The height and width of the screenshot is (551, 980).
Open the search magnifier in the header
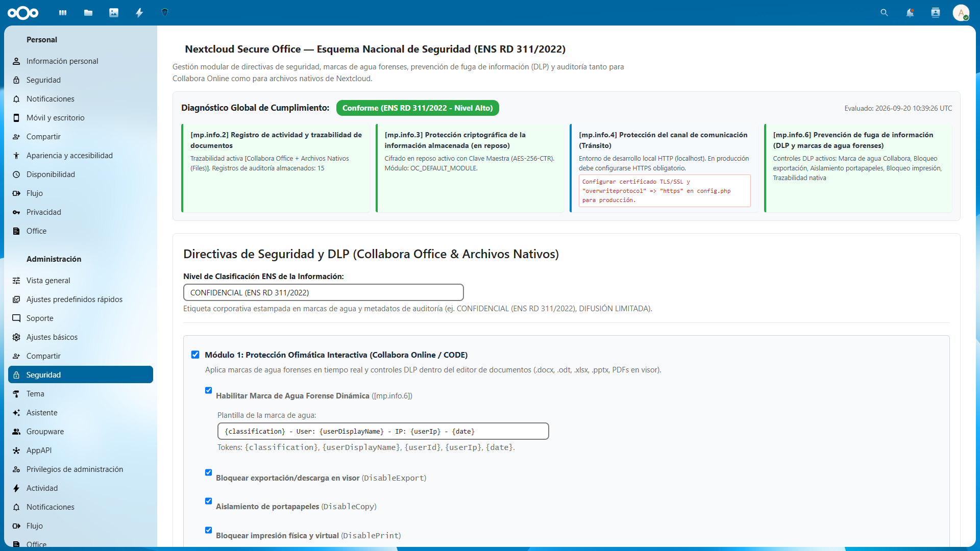point(885,13)
